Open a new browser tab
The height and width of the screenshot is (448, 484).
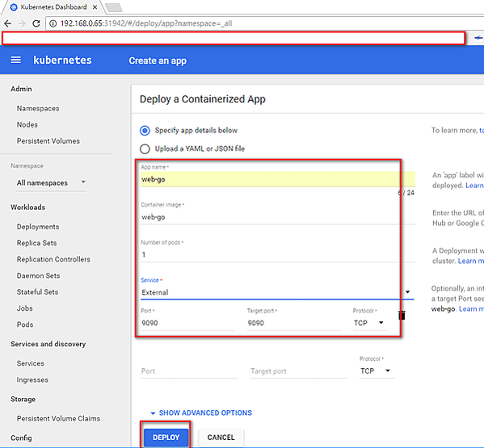[x=114, y=7]
